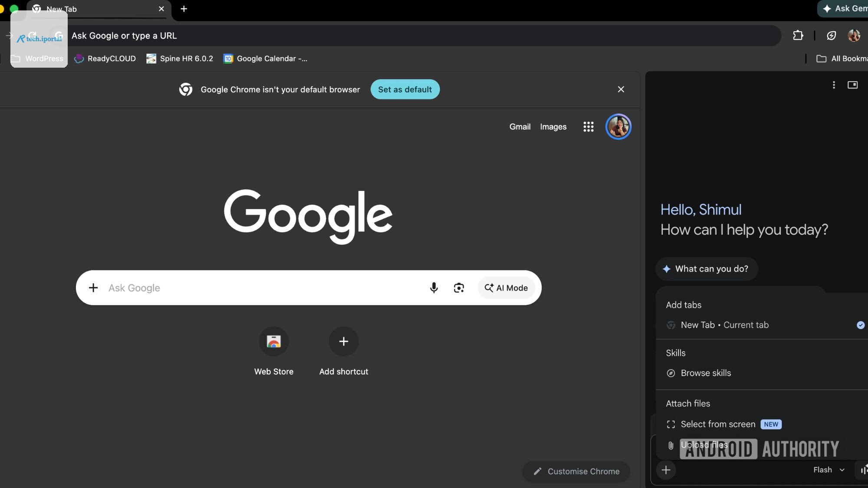Open the Flash model dropdown
This screenshot has height=488, width=868.
pos(829,470)
